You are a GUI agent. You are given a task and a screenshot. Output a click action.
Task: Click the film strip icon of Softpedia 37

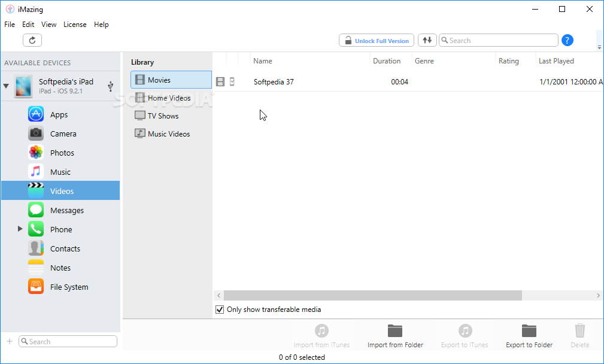tap(220, 81)
